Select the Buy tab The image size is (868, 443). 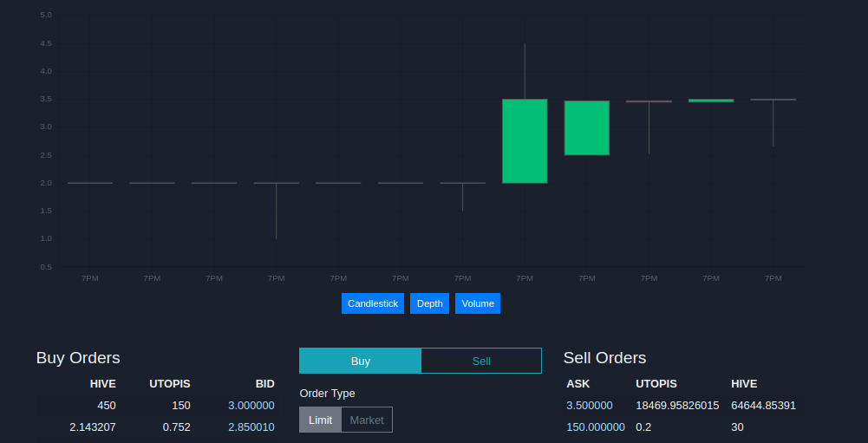361,361
